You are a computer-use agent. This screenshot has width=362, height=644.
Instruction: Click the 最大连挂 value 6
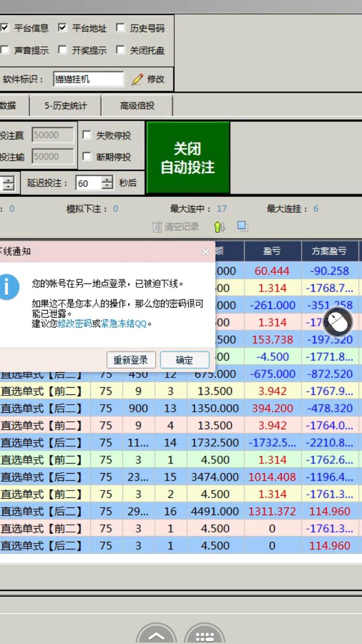tap(316, 209)
